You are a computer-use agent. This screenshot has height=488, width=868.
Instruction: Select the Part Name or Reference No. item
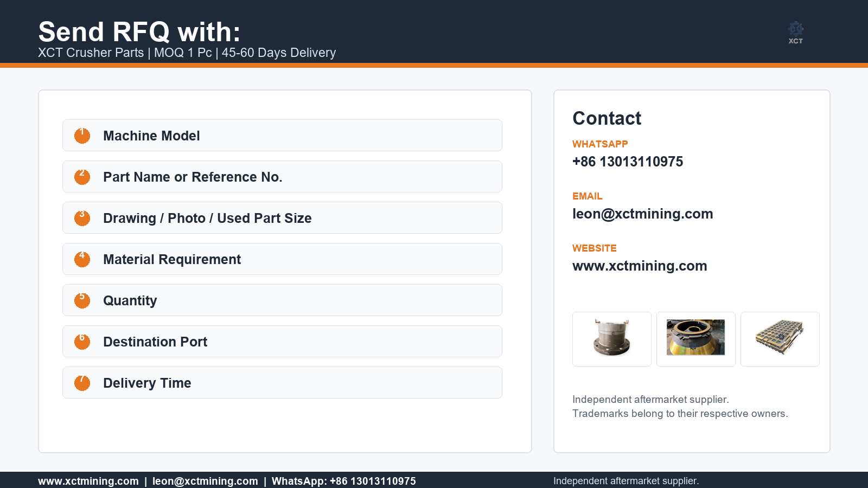(282, 177)
